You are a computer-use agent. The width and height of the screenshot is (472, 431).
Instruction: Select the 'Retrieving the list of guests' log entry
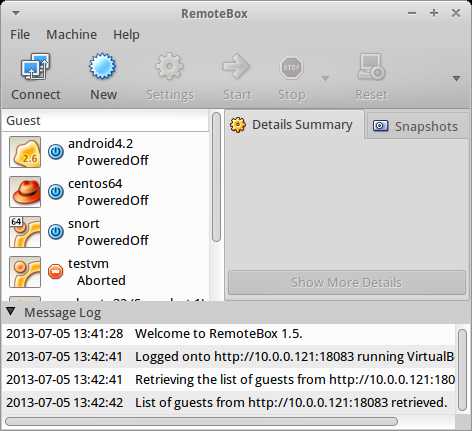[228, 380]
